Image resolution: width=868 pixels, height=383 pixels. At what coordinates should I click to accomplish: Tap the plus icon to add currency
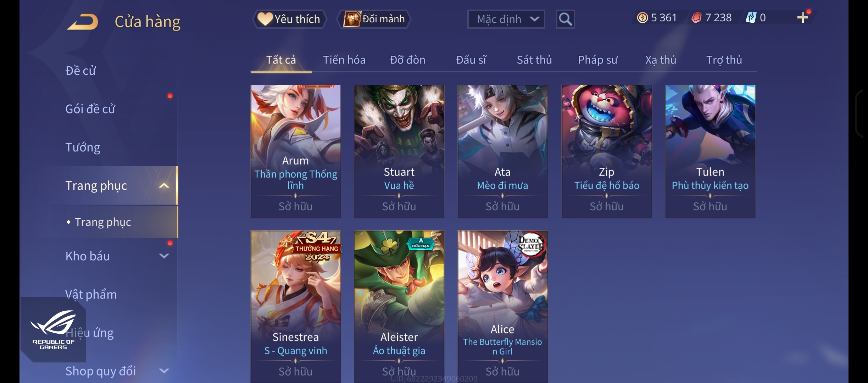tap(802, 17)
